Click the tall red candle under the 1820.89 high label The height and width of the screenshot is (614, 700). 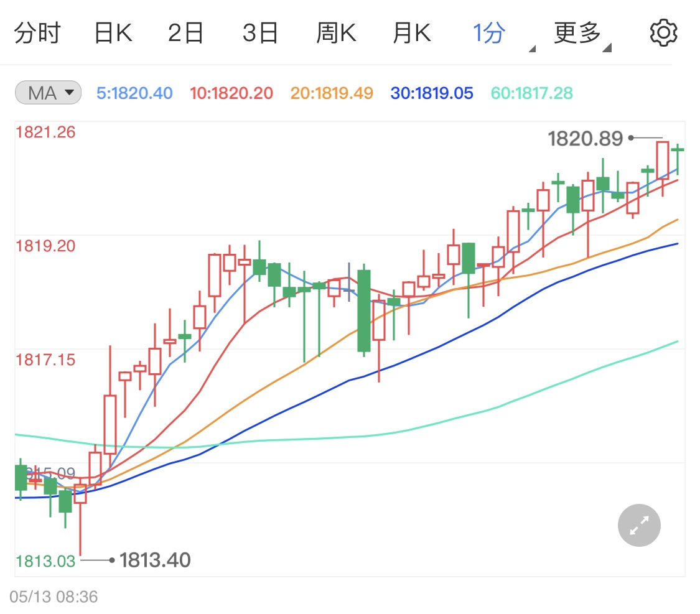click(x=663, y=160)
